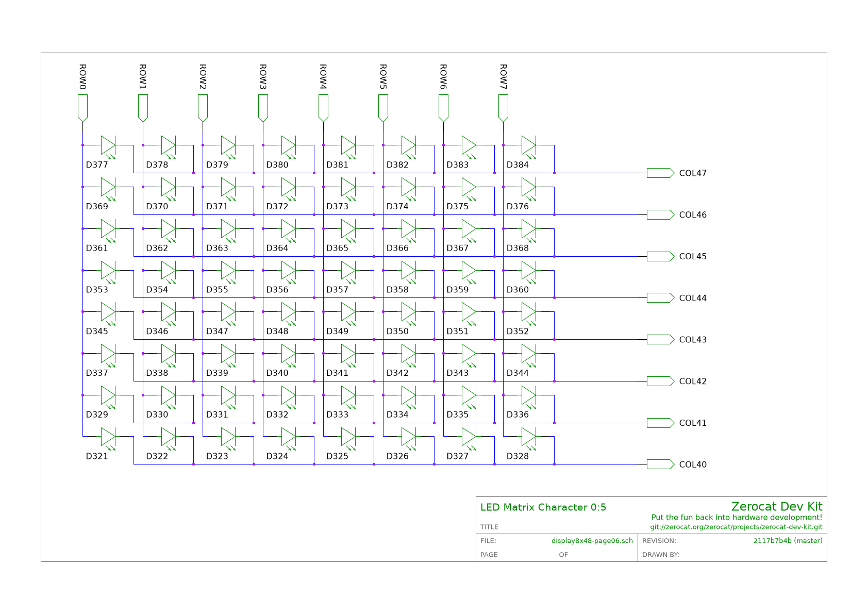Viewport: 868px width, 614px height.
Task: Select the ROW1 input port symbol
Action: pyautogui.click(x=143, y=108)
